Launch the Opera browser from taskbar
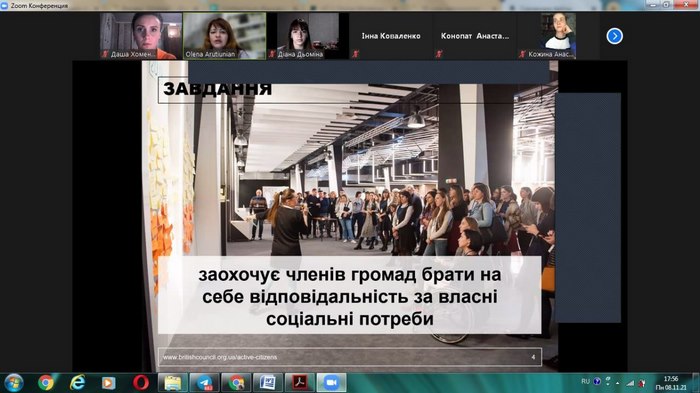Viewport: 700px width, 393px height. (141, 383)
